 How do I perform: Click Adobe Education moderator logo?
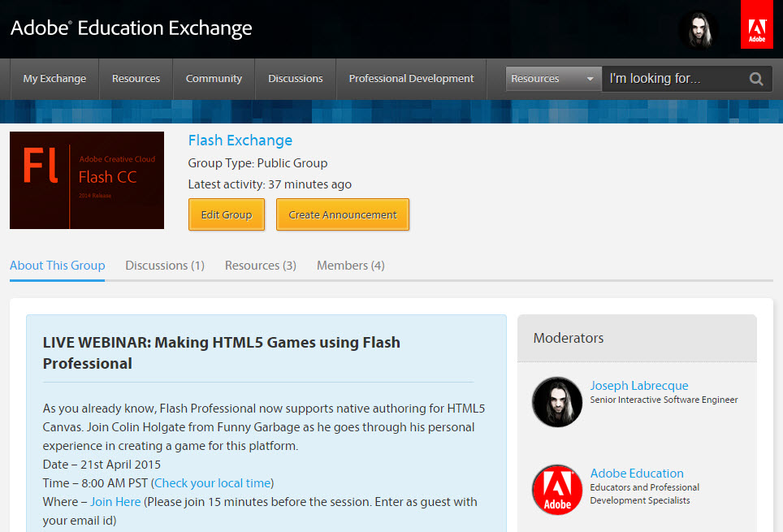click(x=557, y=490)
